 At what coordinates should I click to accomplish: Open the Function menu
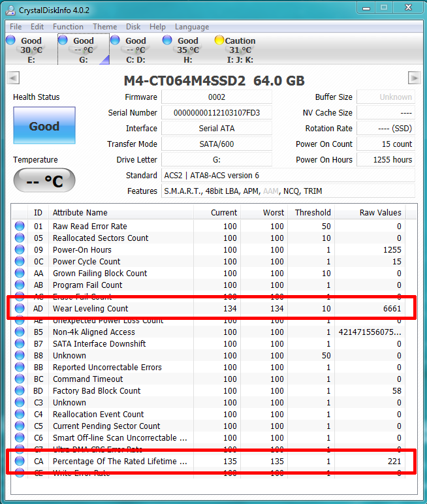68,27
